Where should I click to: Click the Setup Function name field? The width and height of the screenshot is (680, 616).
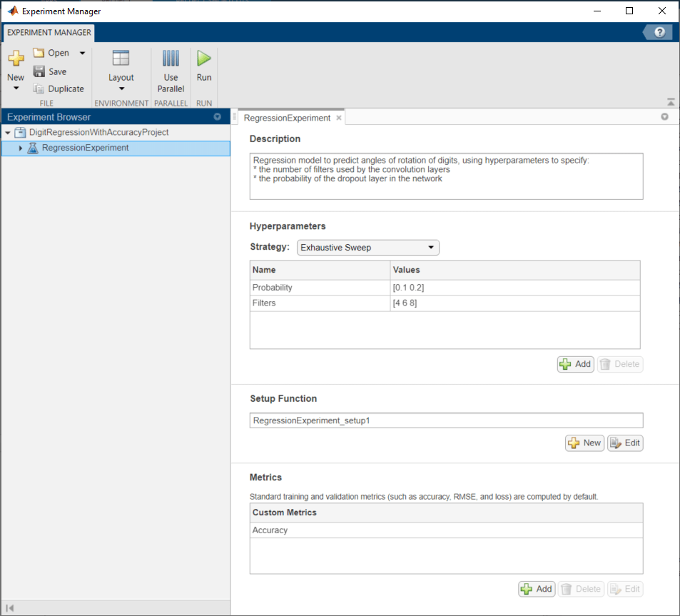click(x=446, y=420)
